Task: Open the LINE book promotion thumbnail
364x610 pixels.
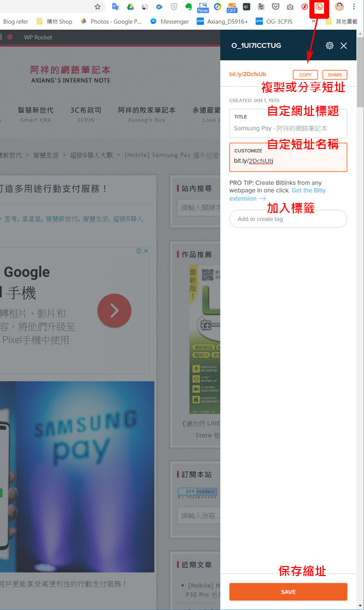Action: 205,339
